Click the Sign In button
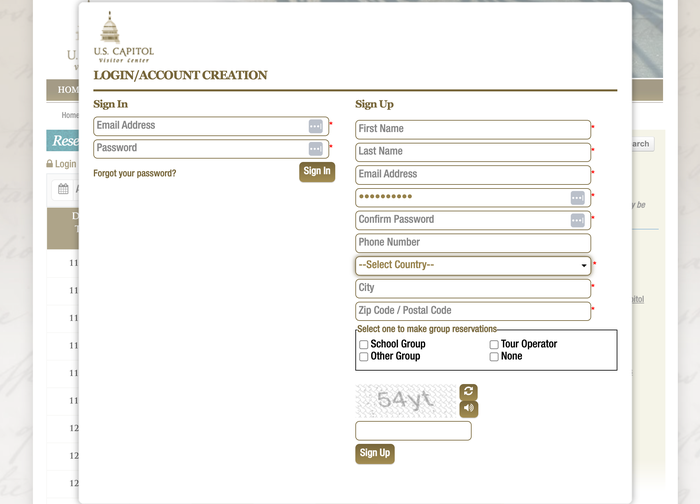 (317, 171)
